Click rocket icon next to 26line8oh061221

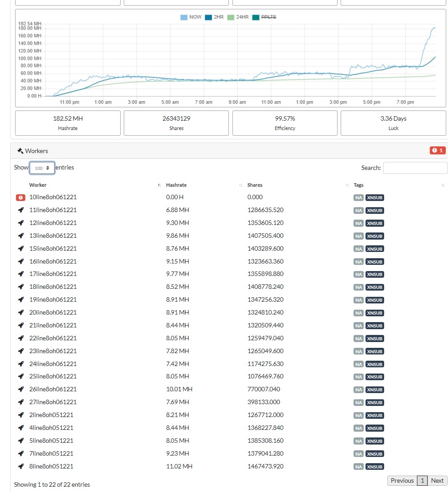(21, 390)
